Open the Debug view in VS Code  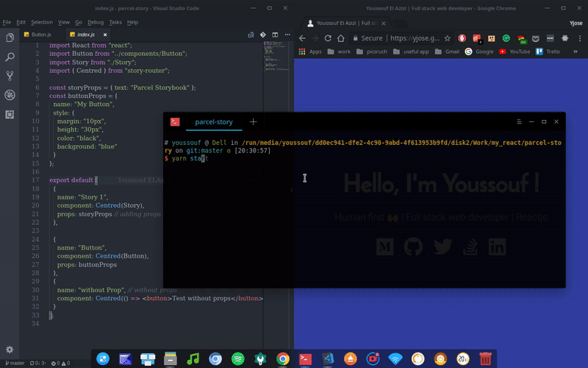[10, 95]
